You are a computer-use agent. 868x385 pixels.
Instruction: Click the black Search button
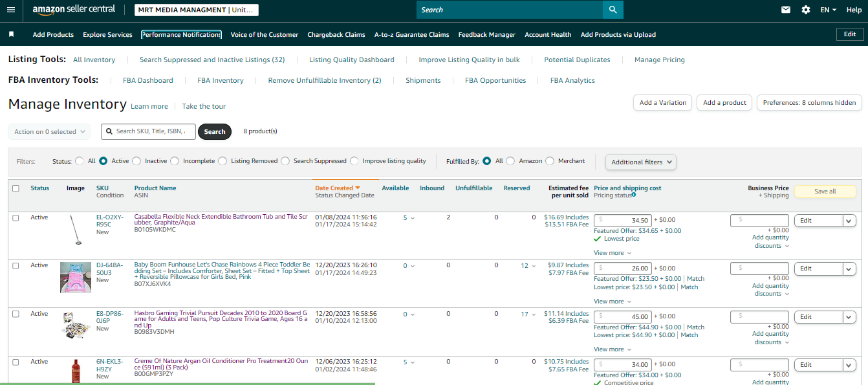point(214,131)
